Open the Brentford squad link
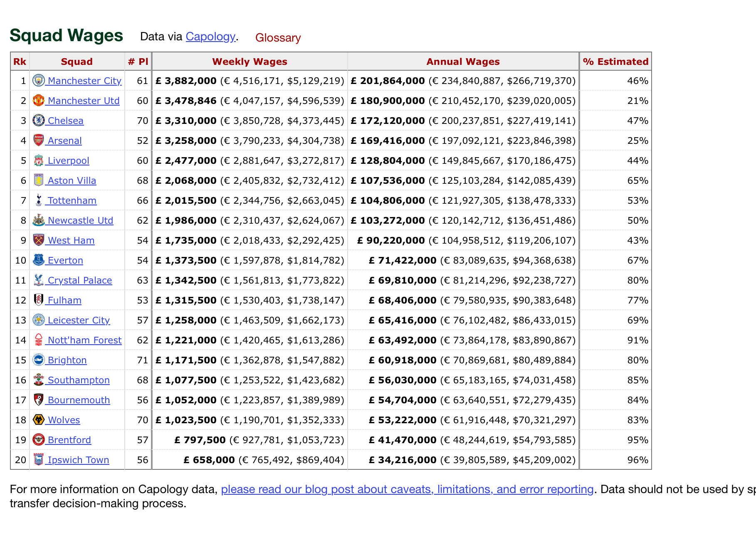The width and height of the screenshot is (756, 533). tap(69, 440)
